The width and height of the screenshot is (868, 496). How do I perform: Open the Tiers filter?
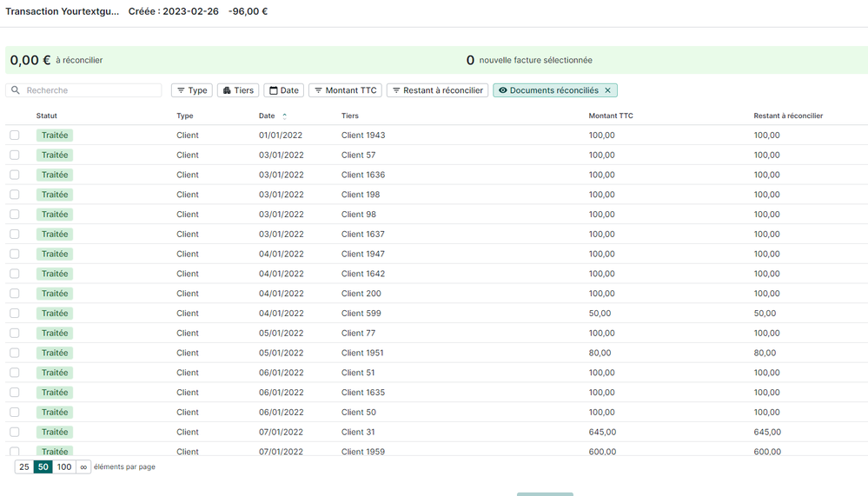(237, 90)
